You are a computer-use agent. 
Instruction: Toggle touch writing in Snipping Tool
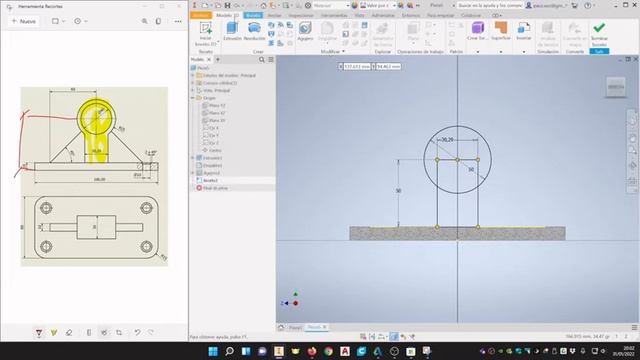(x=104, y=333)
